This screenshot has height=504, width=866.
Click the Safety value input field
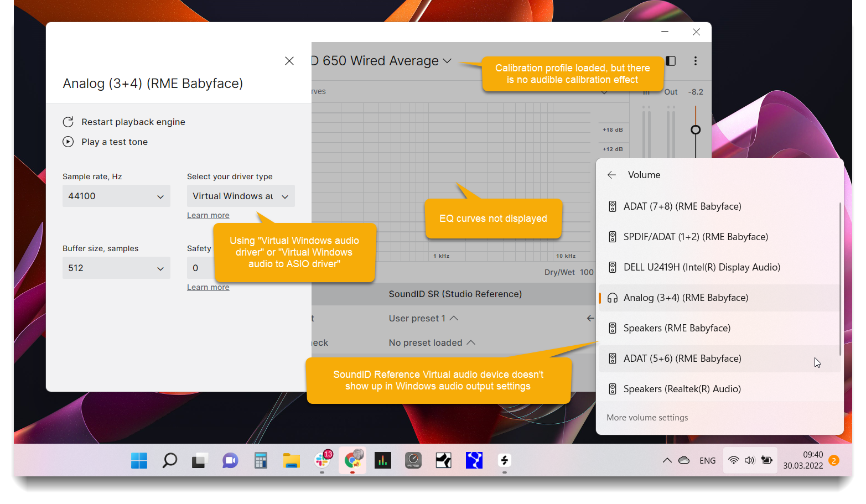point(200,268)
